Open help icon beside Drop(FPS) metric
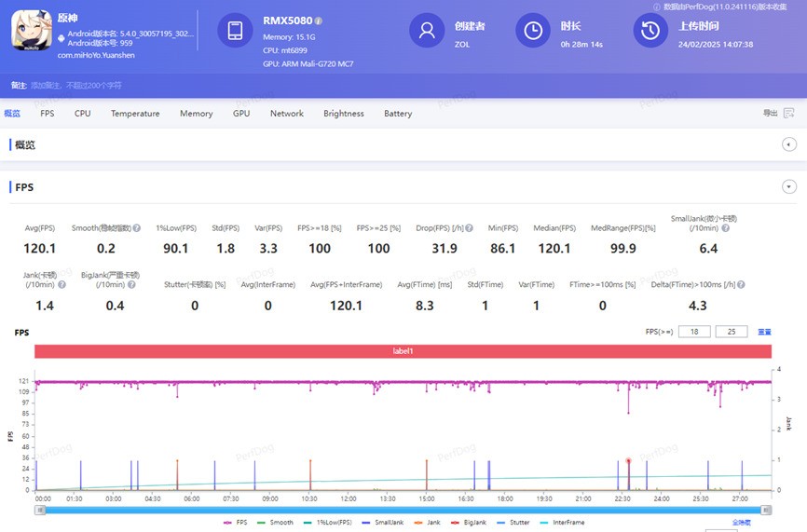The width and height of the screenshot is (807, 532). pos(470,227)
